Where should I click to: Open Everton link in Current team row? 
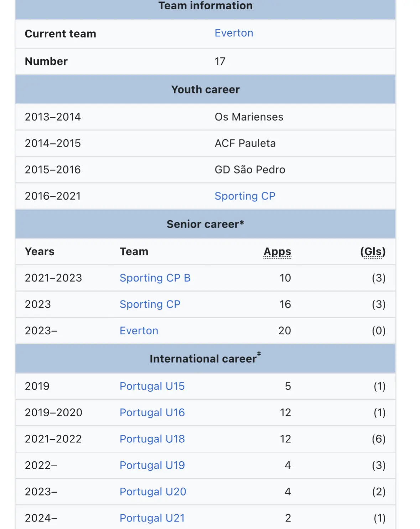tap(234, 33)
